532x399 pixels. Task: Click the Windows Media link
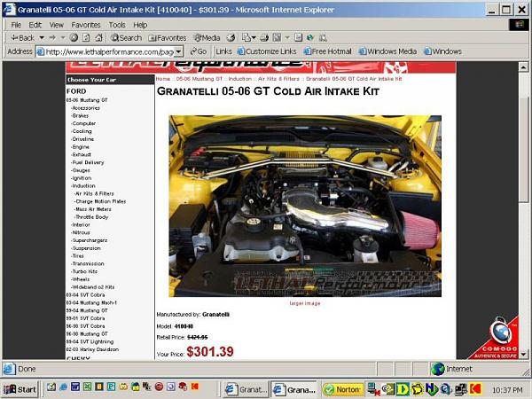(x=387, y=51)
